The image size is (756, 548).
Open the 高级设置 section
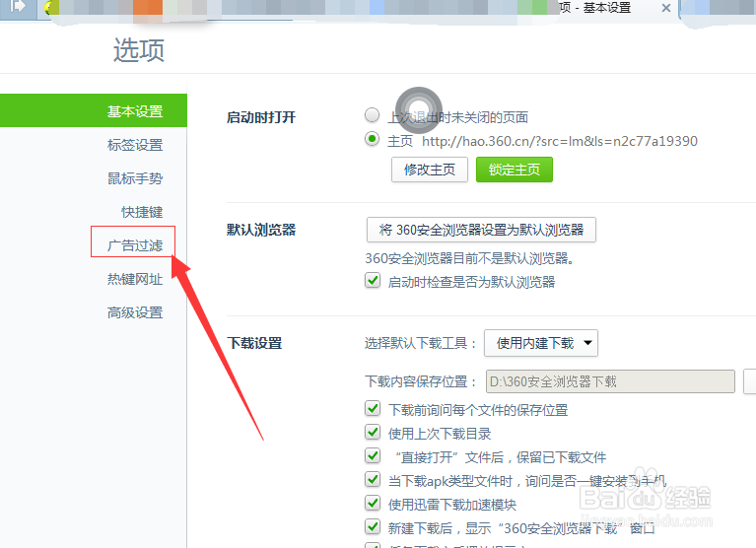click(135, 312)
